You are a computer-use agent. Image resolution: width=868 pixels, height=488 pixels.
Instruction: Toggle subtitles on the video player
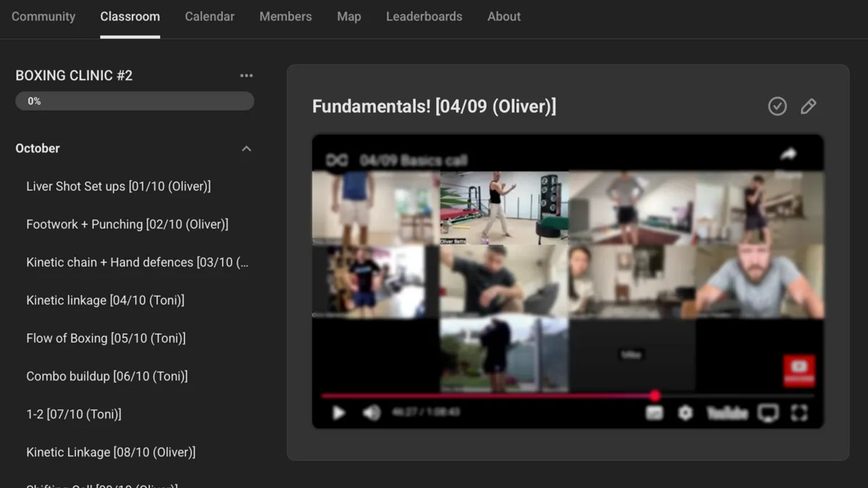point(654,413)
